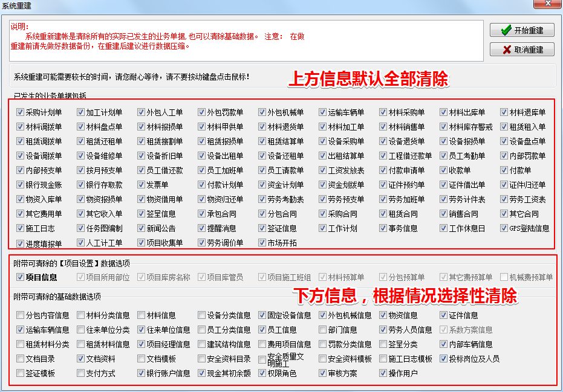563x392 pixels.
Task: Uncheck the 发票单 checkbox
Action: (142, 185)
